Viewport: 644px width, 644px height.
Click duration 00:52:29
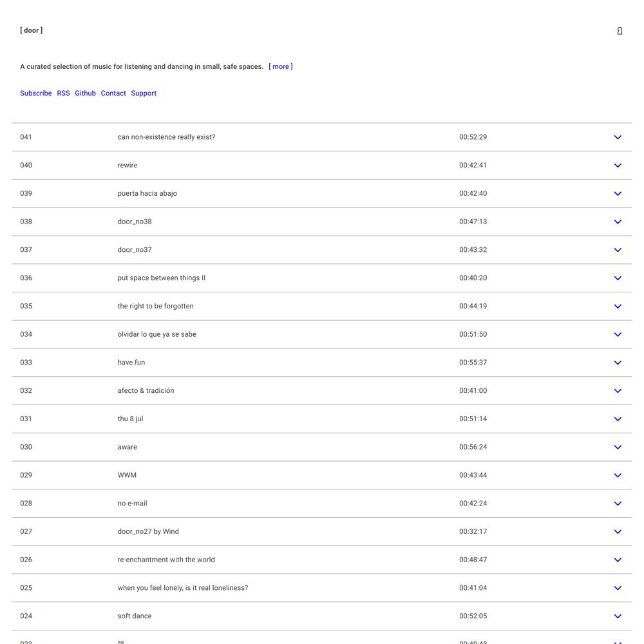473,137
